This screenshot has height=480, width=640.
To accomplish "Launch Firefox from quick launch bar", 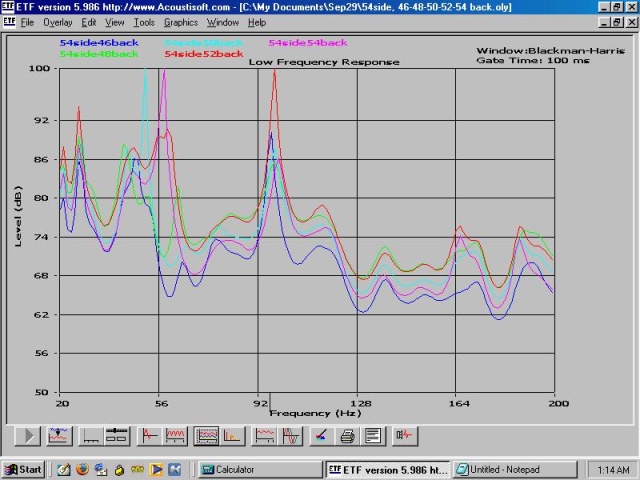I will [x=82, y=469].
